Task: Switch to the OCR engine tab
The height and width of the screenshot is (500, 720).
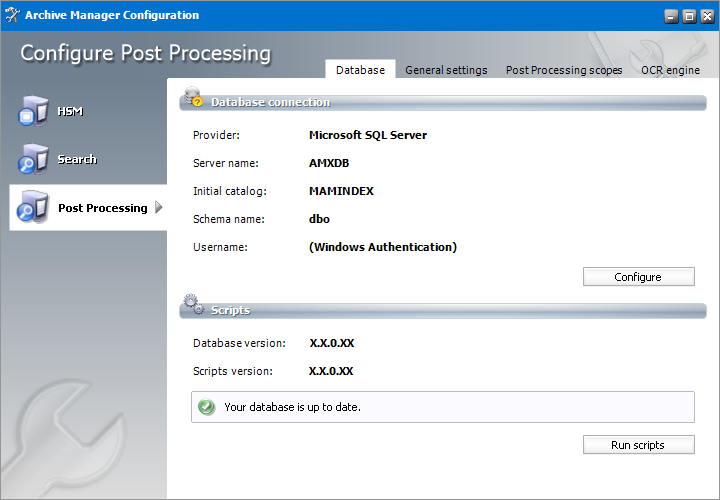Action: point(670,70)
